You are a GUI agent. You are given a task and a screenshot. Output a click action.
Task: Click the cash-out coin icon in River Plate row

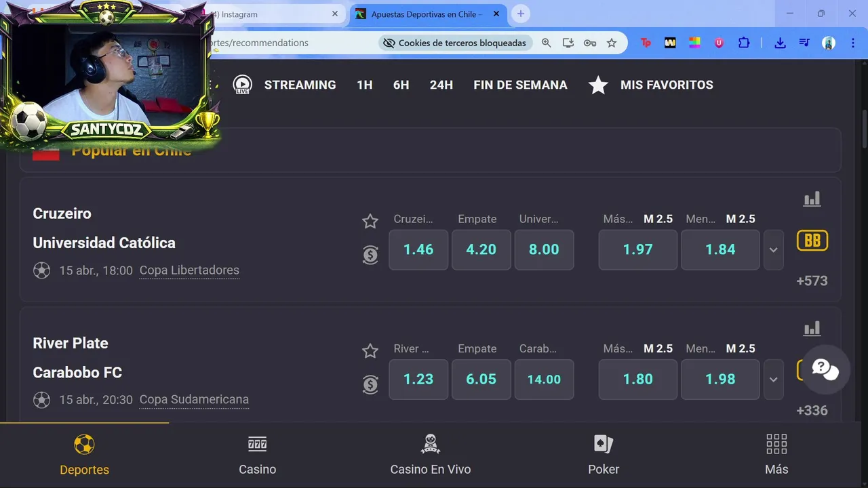click(x=370, y=384)
